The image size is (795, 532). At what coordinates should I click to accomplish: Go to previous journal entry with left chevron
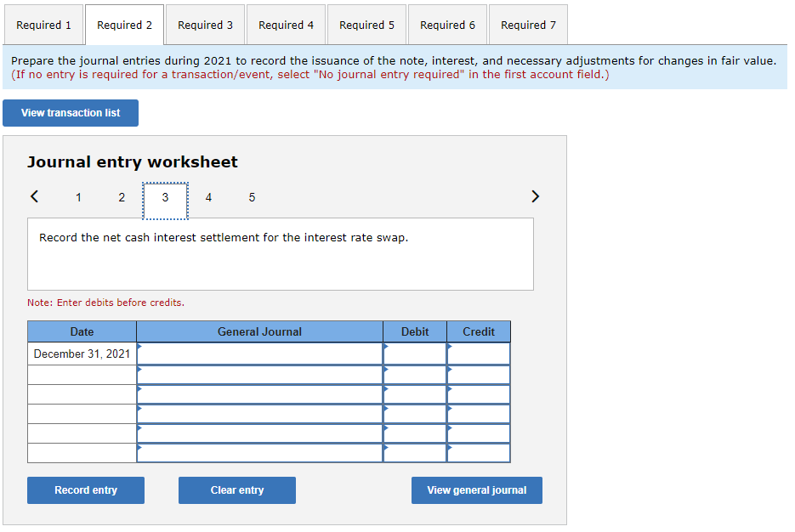[x=35, y=196]
